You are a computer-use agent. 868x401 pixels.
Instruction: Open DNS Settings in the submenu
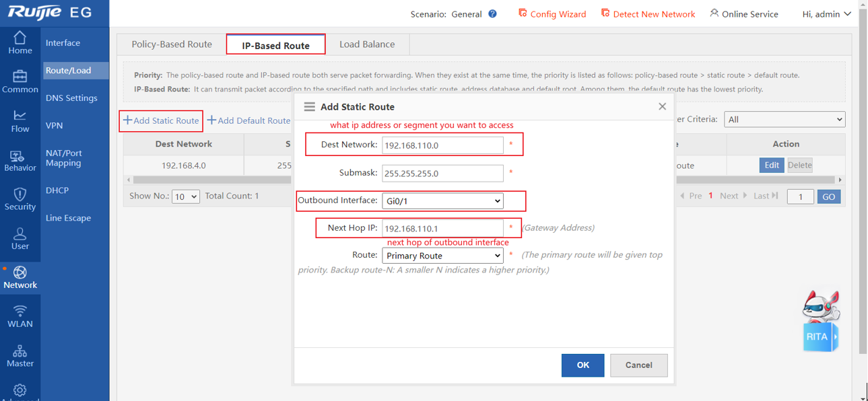click(x=71, y=98)
